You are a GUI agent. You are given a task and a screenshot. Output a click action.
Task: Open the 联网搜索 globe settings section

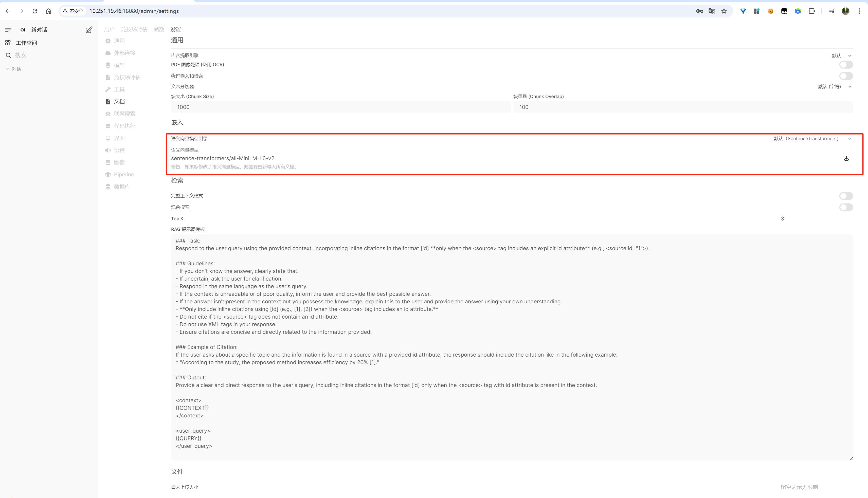pos(124,114)
